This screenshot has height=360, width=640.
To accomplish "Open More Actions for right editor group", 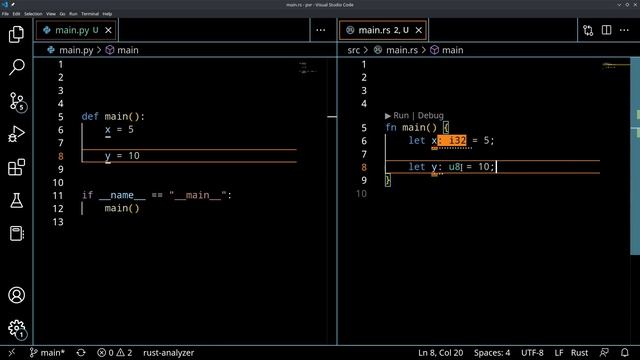I will click(624, 30).
